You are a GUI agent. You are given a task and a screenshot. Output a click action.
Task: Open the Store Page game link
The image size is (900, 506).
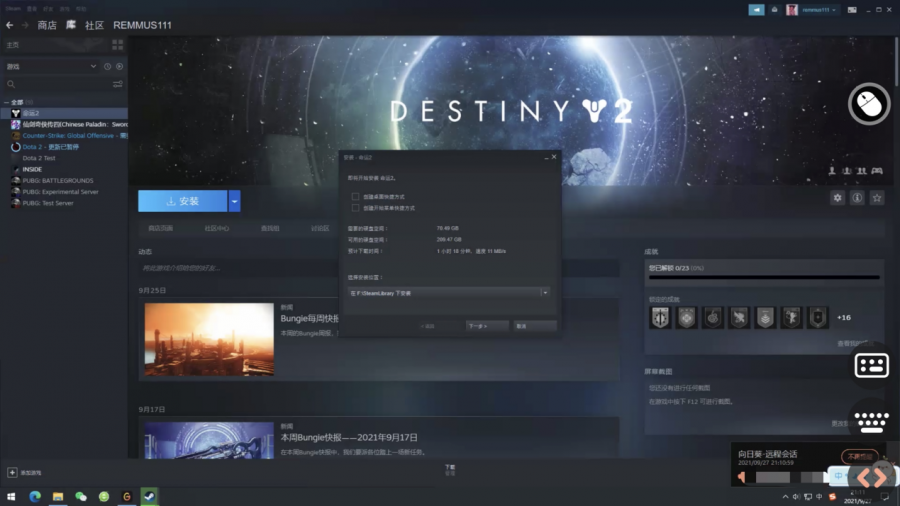161,228
